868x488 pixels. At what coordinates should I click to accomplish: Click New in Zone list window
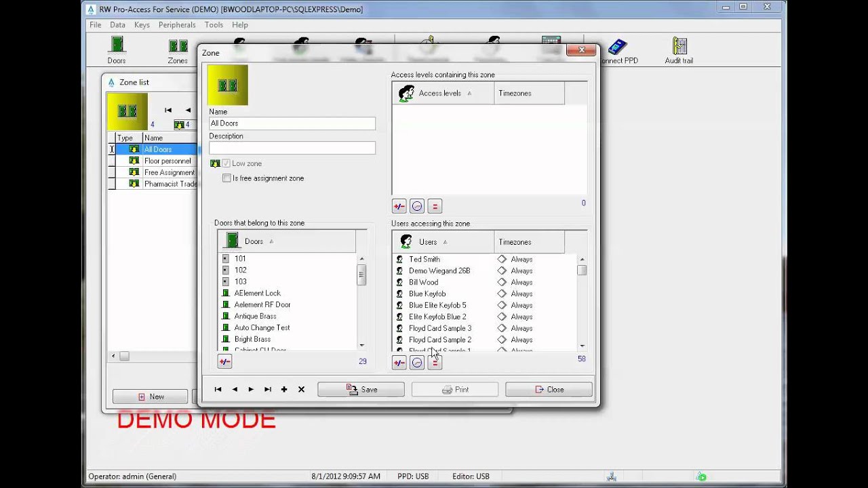click(x=151, y=396)
